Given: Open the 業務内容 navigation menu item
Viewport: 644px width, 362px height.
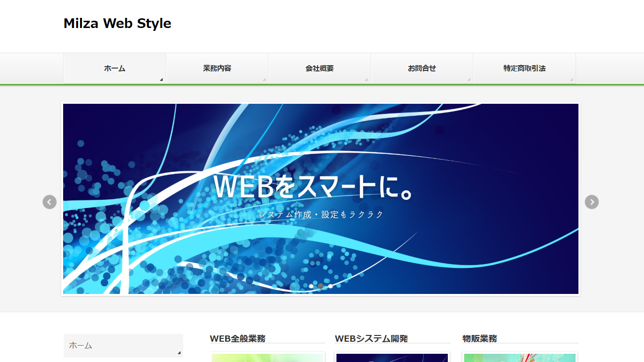Looking at the screenshot, I should coord(217,69).
